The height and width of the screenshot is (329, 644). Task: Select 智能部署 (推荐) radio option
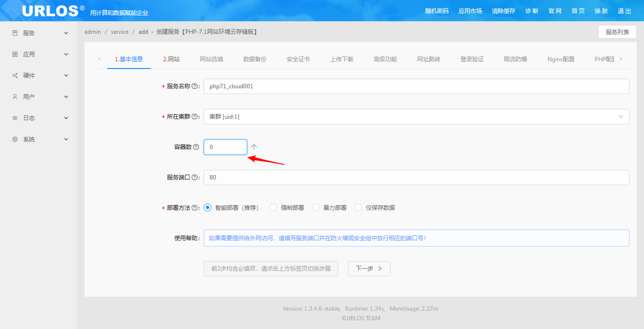click(x=208, y=208)
